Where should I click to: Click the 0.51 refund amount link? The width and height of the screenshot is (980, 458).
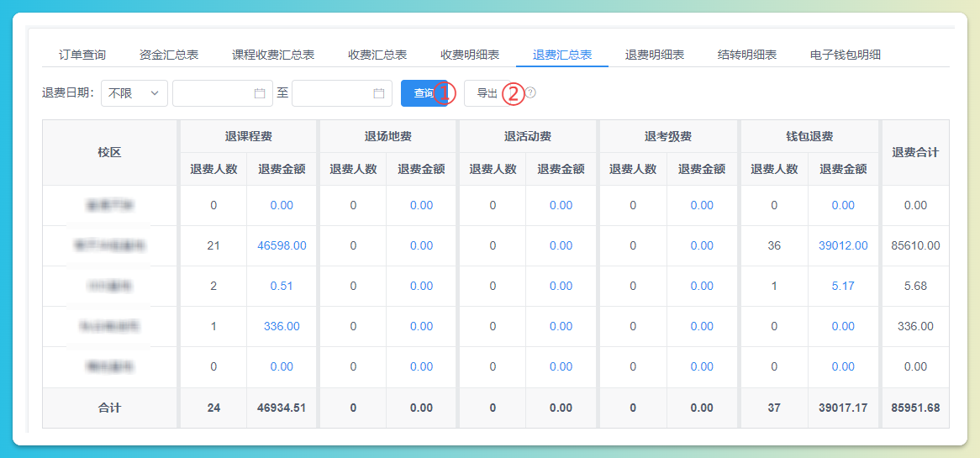[x=282, y=287]
